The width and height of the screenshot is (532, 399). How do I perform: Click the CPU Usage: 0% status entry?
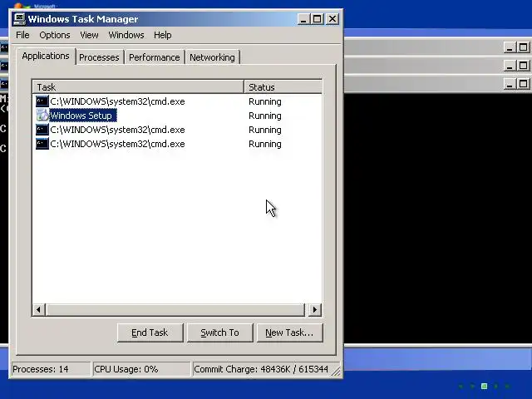pos(141,369)
